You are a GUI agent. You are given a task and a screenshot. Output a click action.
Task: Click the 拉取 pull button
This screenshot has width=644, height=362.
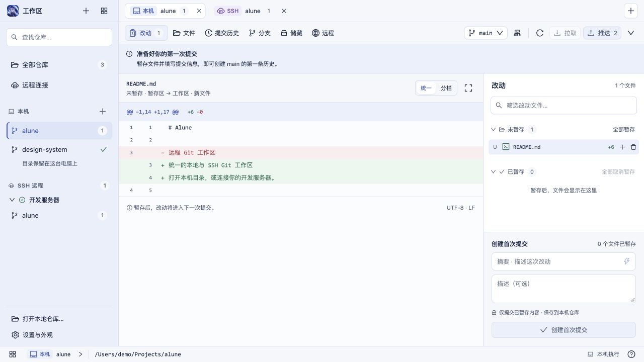565,33
